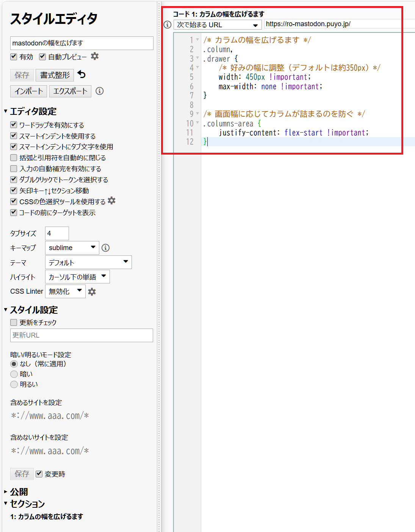The height and width of the screenshot is (532, 415).
Task: Click the undo arrow icon beside 書式整形
Action: click(81, 74)
